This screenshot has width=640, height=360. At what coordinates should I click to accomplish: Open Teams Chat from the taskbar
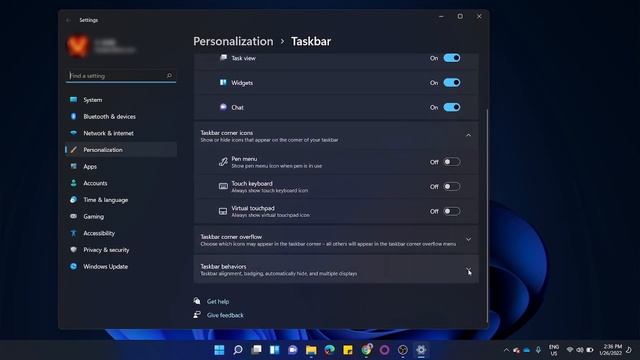click(293, 350)
